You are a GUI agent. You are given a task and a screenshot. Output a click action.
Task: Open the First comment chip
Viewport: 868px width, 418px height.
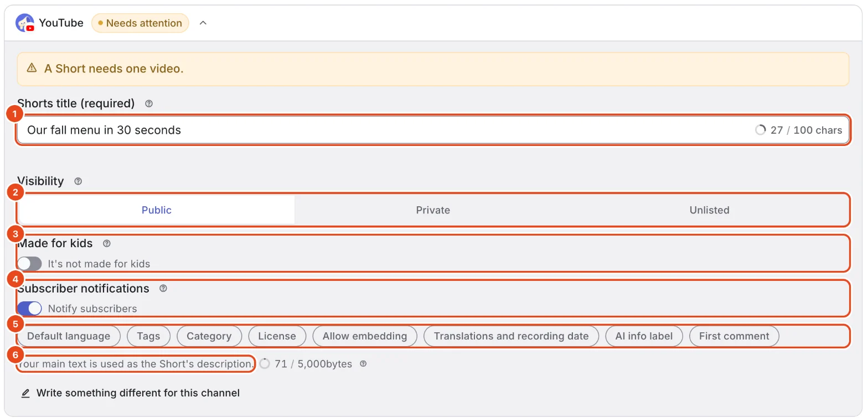(734, 336)
